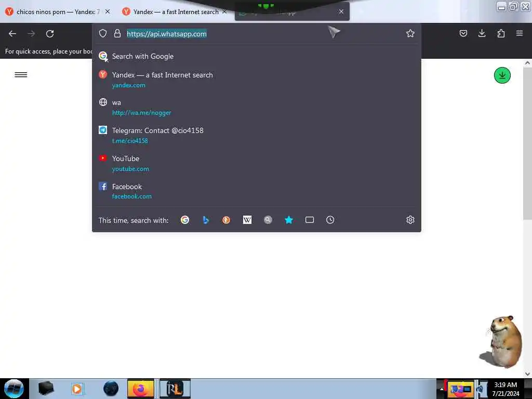Open the black box app on taskbar
The image size is (532, 399).
46,389
